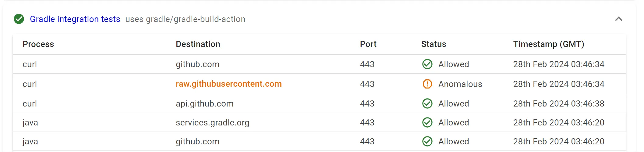Image resolution: width=644 pixels, height=152 pixels.
Task: Click the 03:46:38 timestamp cell
Action: 558,103
